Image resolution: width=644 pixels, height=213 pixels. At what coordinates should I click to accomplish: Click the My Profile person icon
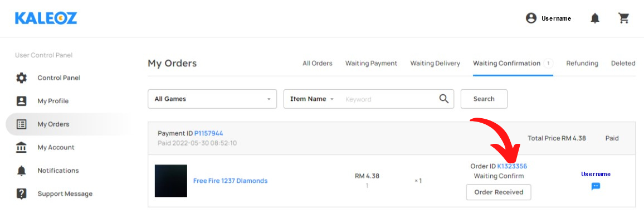click(x=21, y=101)
